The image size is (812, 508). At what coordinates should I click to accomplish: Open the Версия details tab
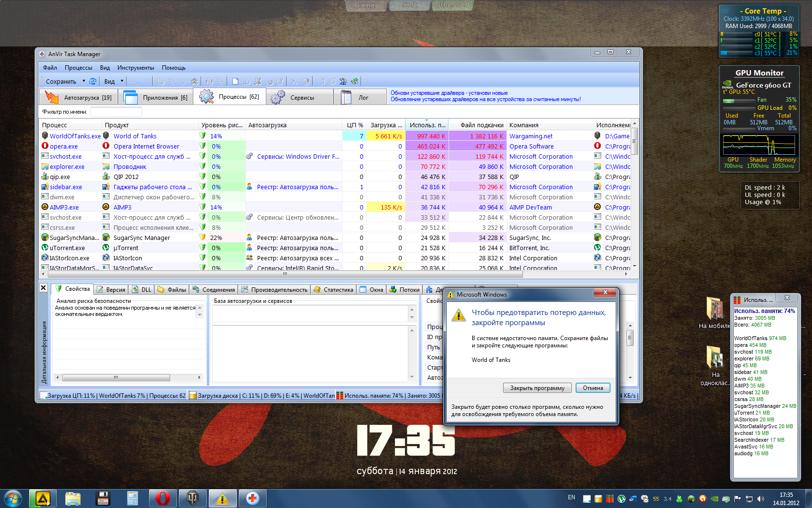tap(111, 289)
